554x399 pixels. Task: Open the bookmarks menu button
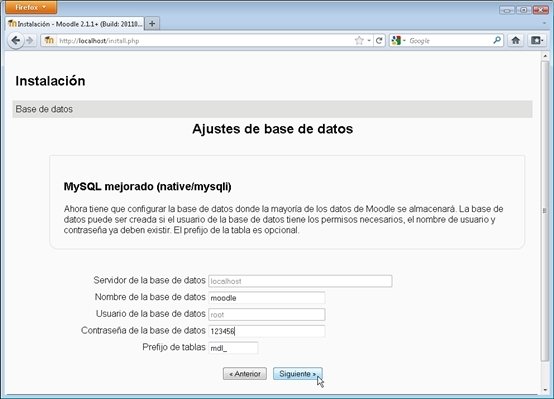point(537,41)
